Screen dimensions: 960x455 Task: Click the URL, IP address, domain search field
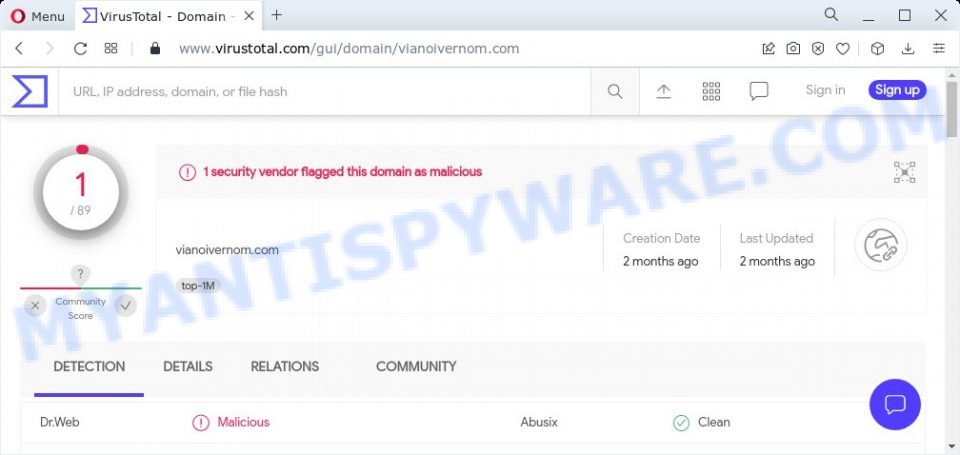coord(324,92)
